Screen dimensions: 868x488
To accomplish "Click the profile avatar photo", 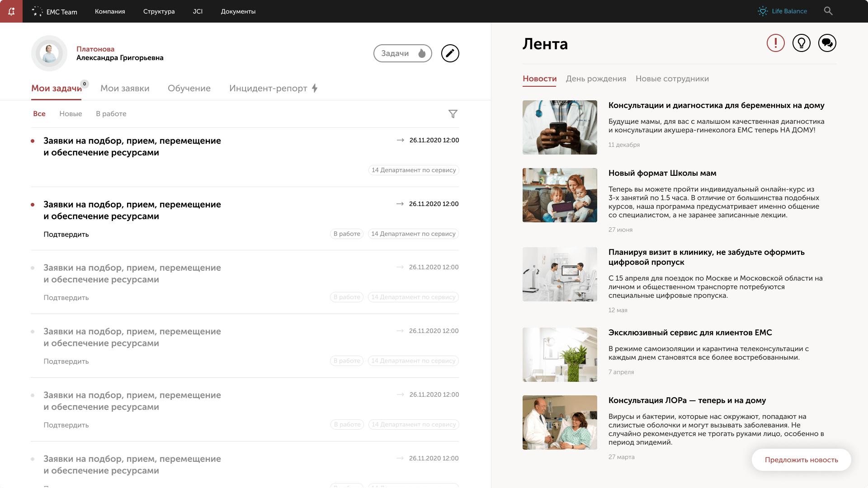I will (x=49, y=53).
